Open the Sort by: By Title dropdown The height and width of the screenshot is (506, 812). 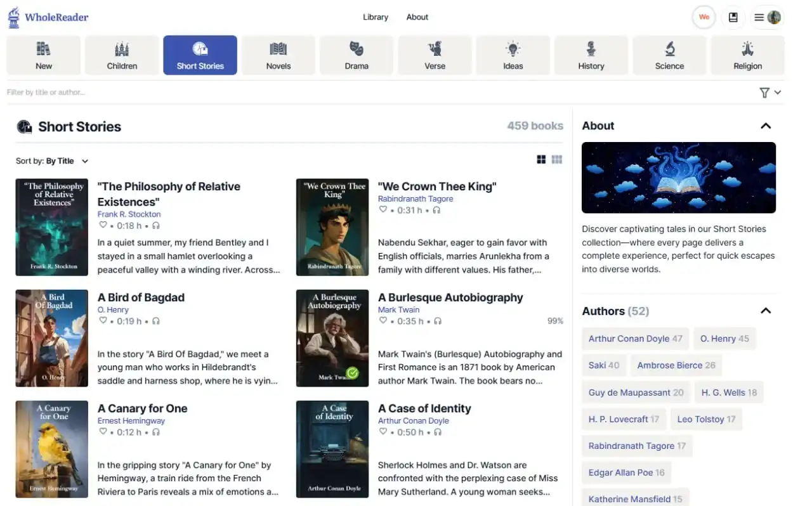click(x=52, y=161)
